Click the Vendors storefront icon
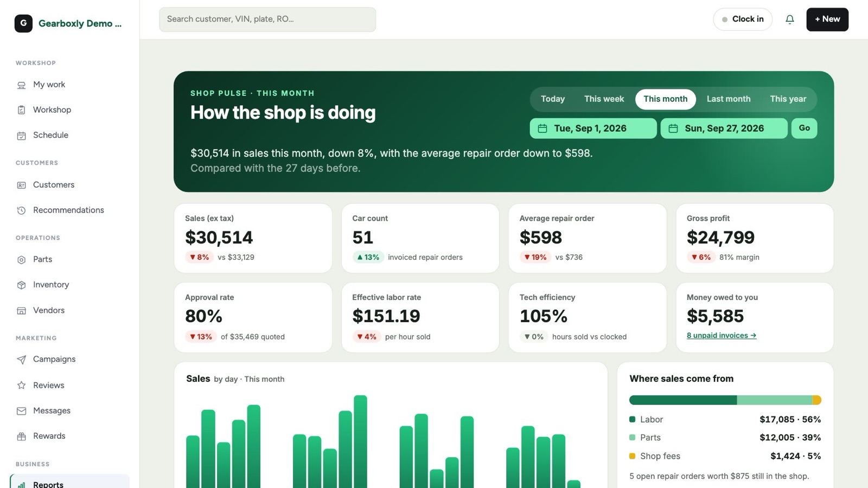 21,311
